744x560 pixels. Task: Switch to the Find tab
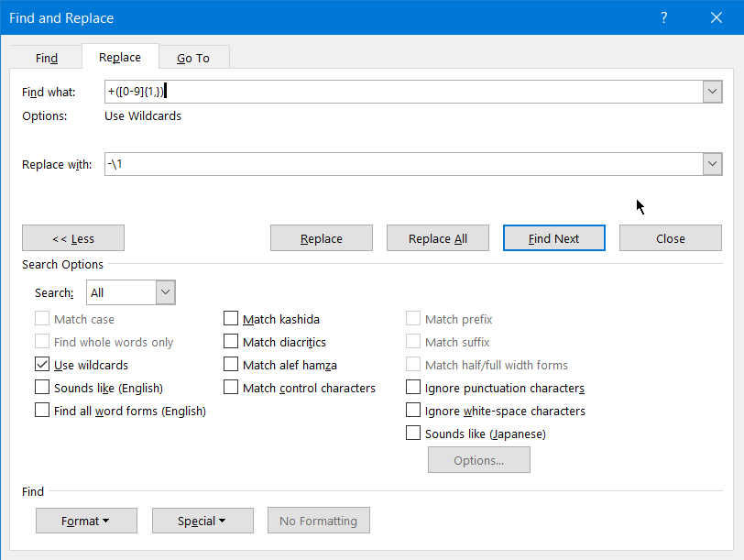[x=47, y=58]
